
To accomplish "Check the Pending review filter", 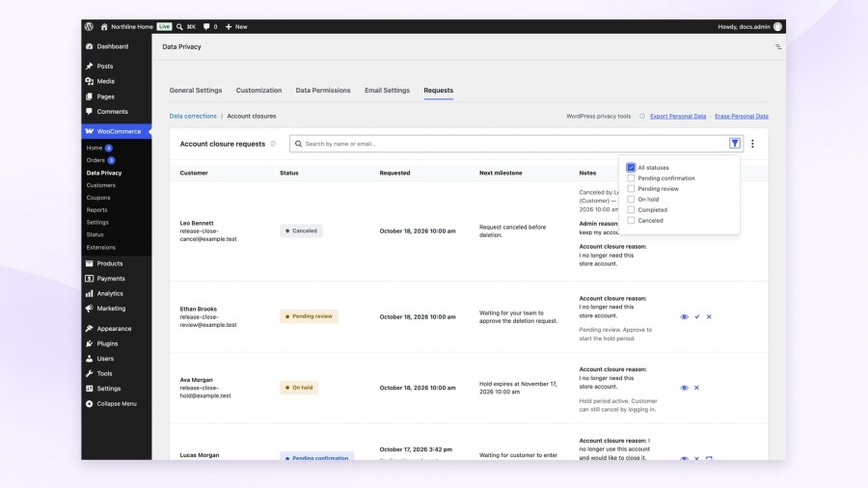I will coord(631,189).
